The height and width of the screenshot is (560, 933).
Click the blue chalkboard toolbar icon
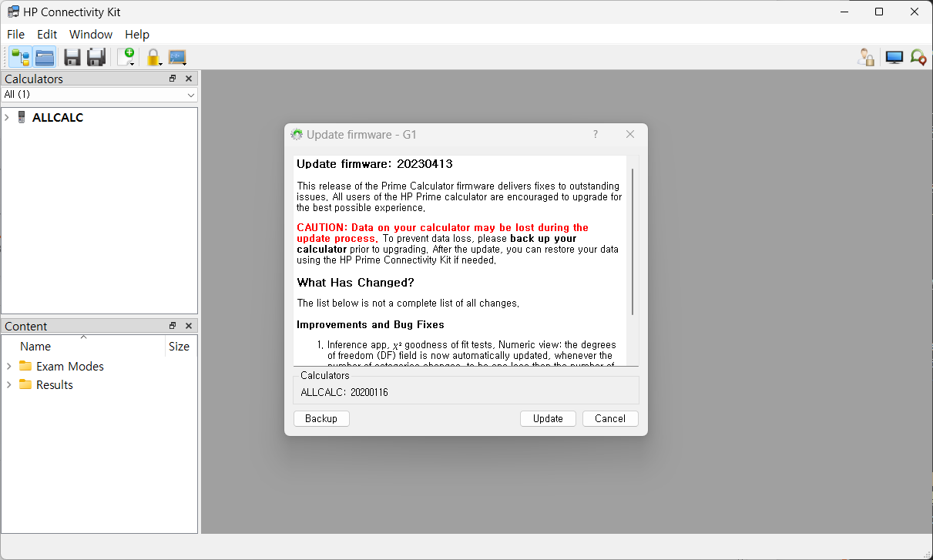coord(177,57)
